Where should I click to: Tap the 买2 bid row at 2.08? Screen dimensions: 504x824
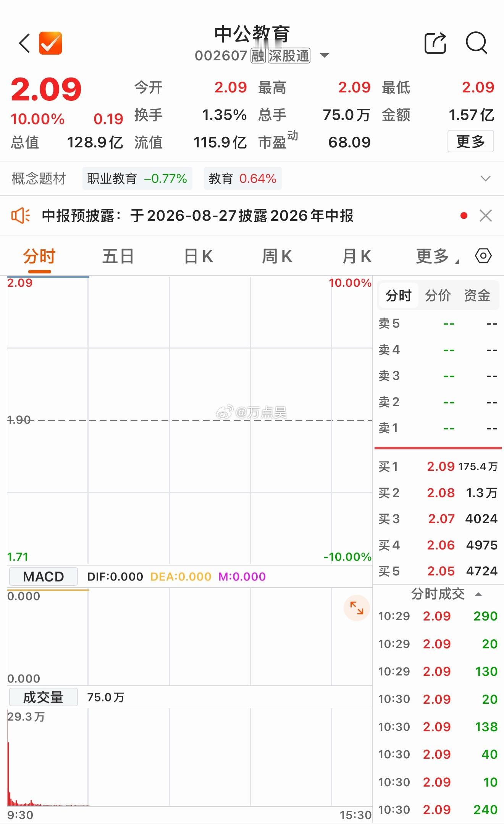pyautogui.click(x=438, y=493)
